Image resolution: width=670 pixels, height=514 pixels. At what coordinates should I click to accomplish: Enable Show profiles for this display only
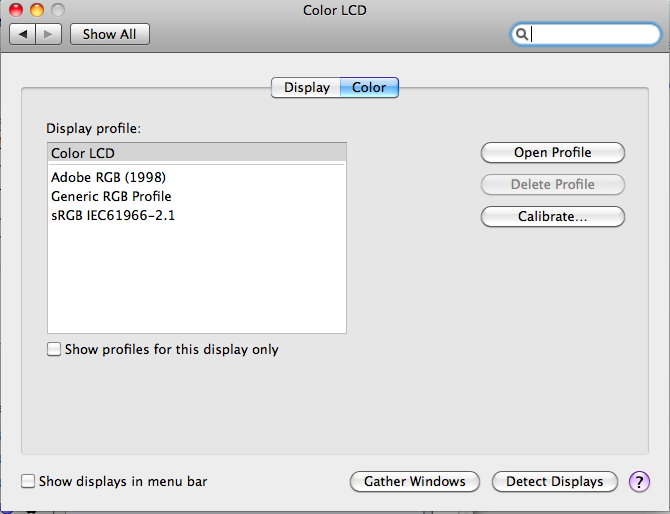click(54, 349)
